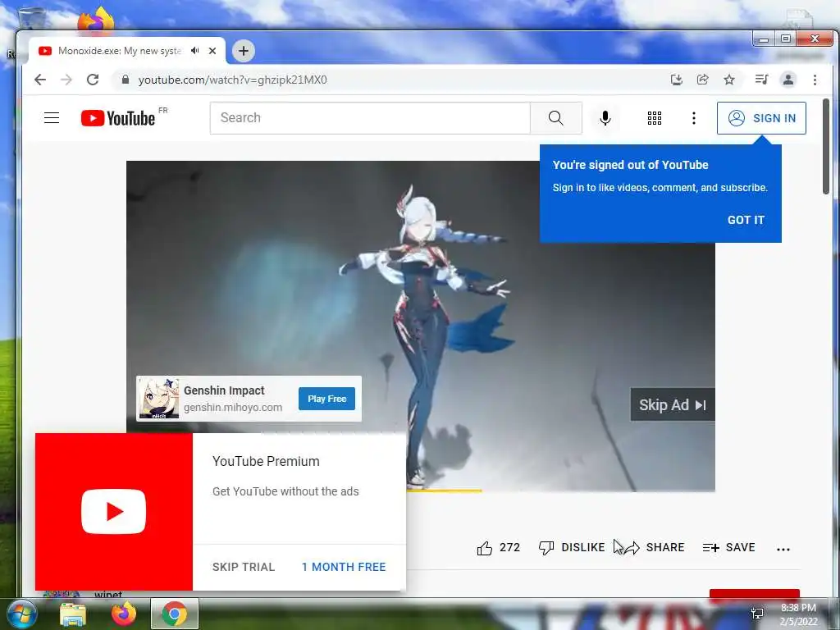Click the network icon in system tray
This screenshot has width=840, height=630.
(757, 614)
